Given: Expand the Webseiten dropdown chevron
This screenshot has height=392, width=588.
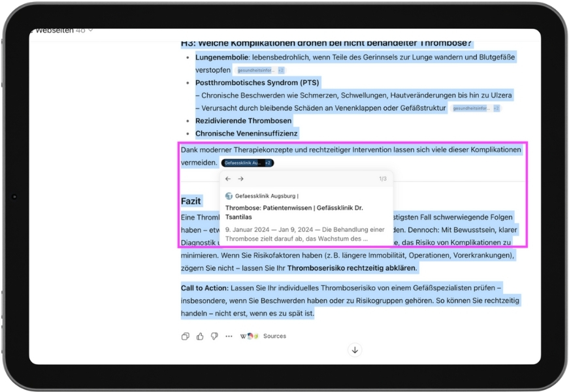Looking at the screenshot, I should pyautogui.click(x=90, y=31).
